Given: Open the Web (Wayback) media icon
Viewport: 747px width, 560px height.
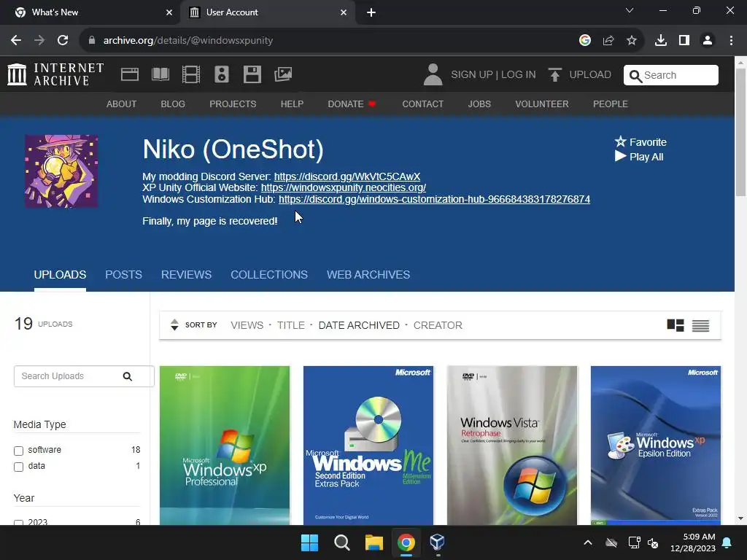Looking at the screenshot, I should [x=130, y=75].
